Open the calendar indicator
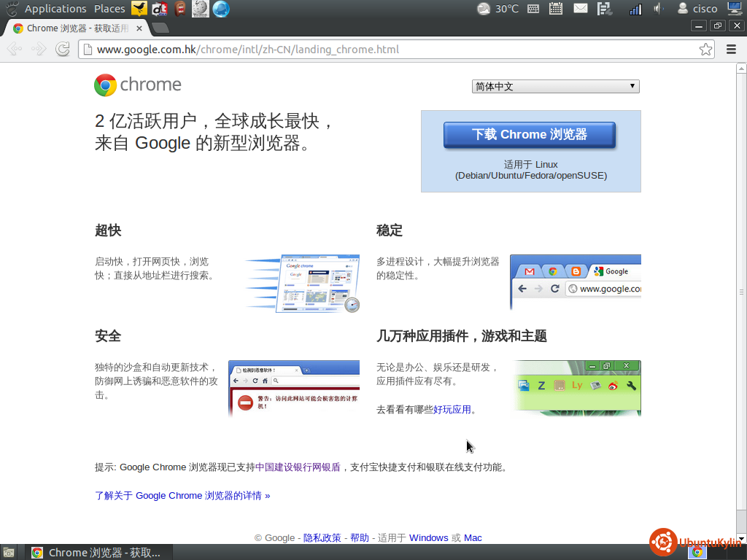The width and height of the screenshot is (747, 560). point(555,9)
